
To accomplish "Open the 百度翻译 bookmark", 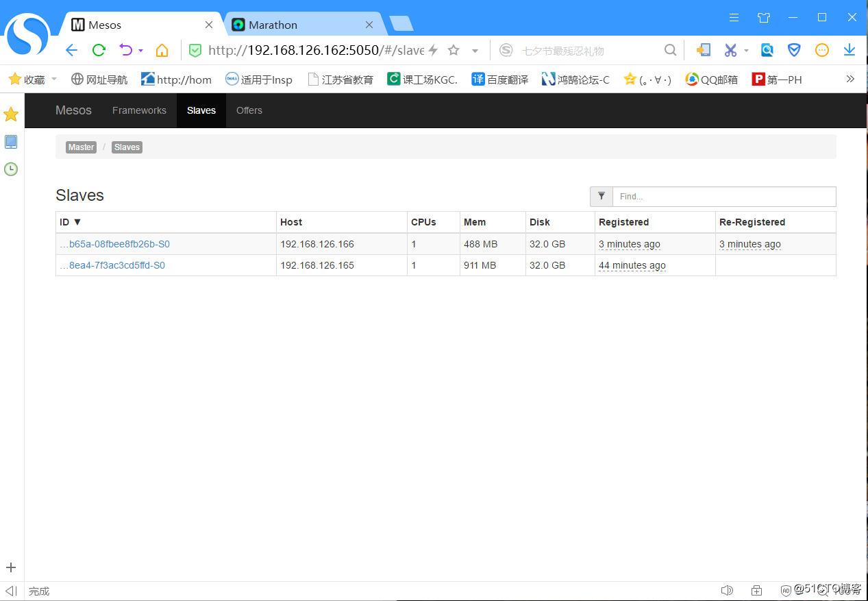I will pos(500,79).
